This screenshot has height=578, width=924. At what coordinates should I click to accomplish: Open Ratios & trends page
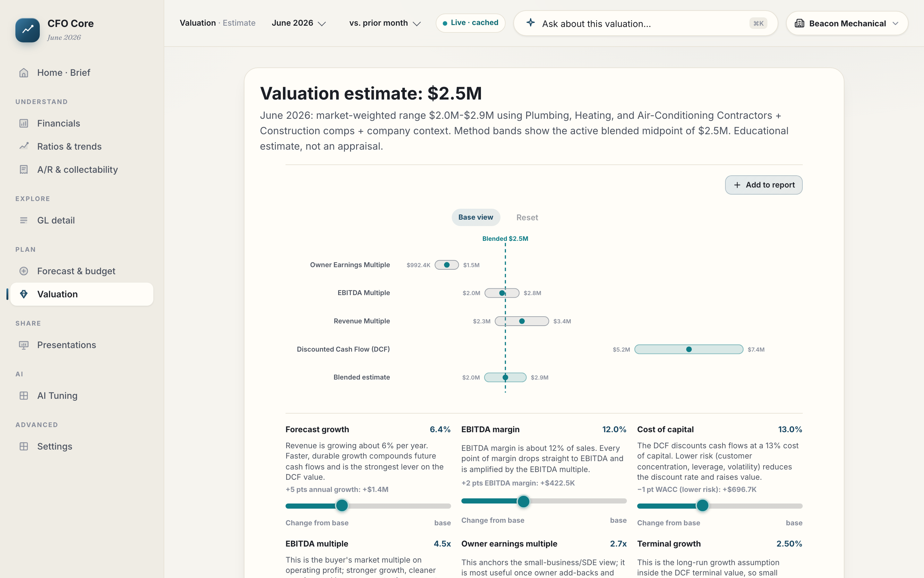coord(82,146)
